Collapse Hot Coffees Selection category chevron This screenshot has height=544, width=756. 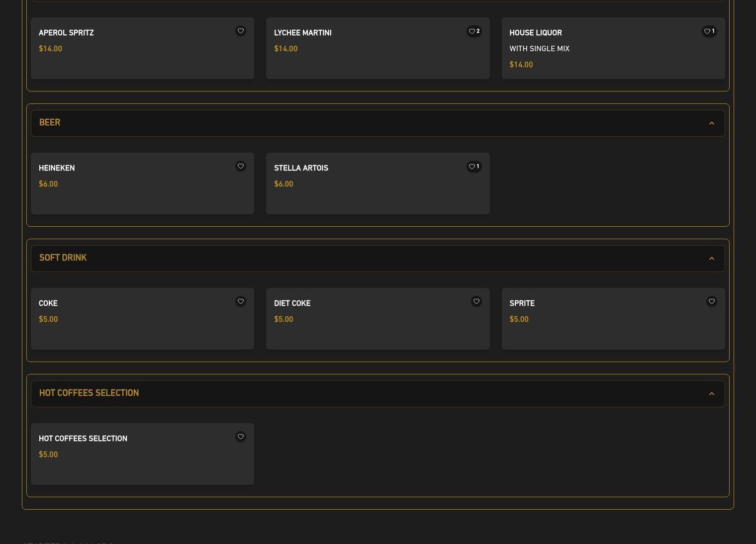pos(711,394)
